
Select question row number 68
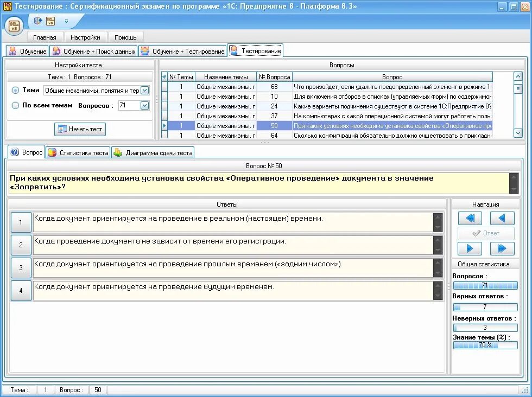[x=327, y=87]
